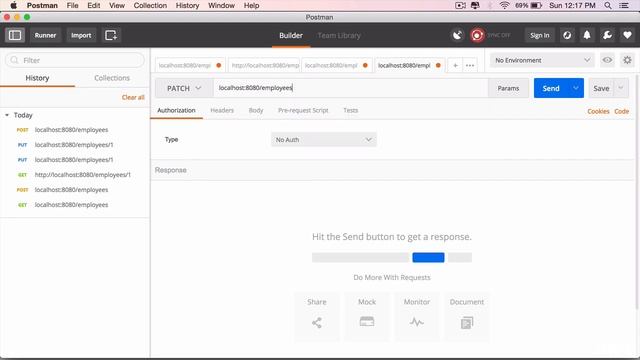Switch to the Headers tab
Viewport: 640px width, 360px height.
coord(222,110)
